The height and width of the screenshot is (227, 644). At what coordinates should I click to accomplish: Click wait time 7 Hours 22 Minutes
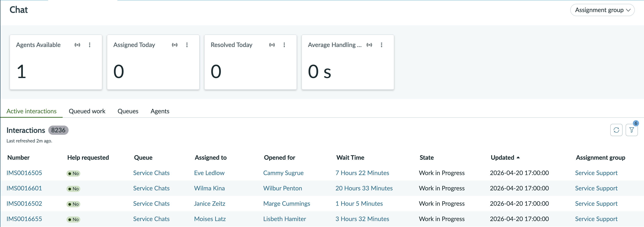[x=362, y=173]
